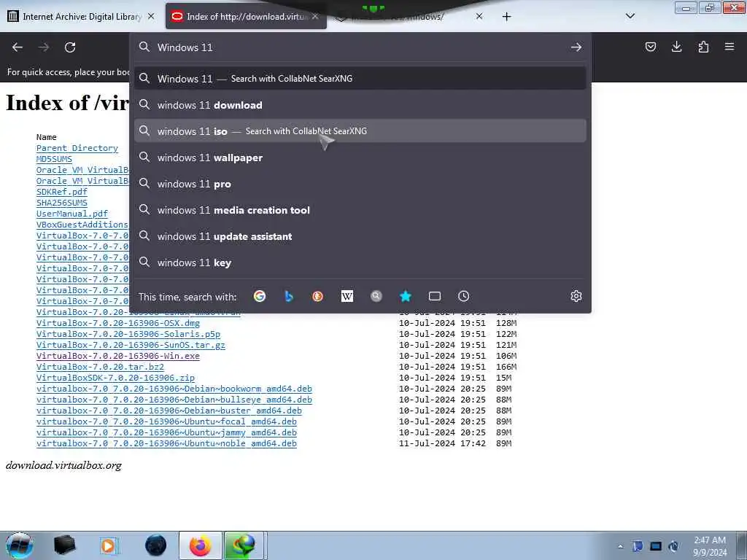
Task: Open the Parent Directory link
Action: tap(77, 148)
